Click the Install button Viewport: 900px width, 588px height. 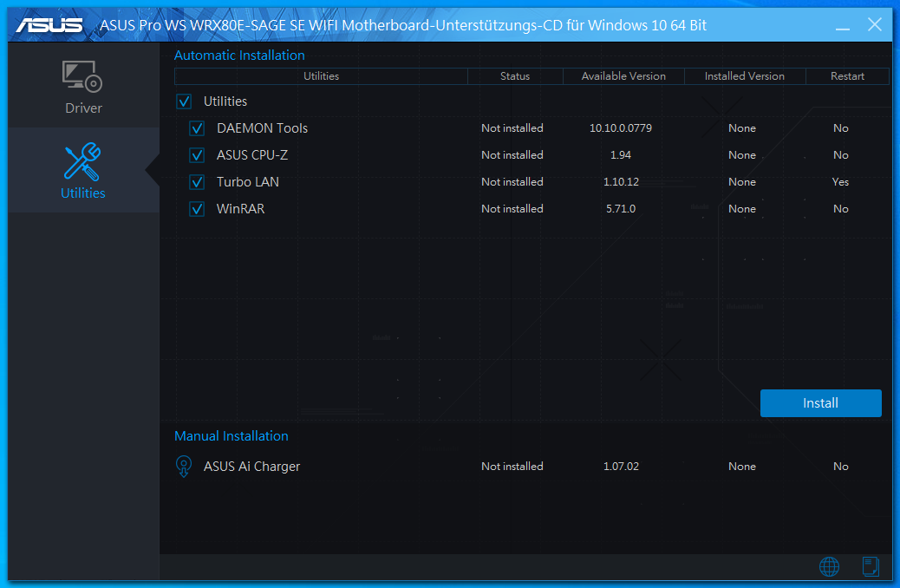[821, 403]
